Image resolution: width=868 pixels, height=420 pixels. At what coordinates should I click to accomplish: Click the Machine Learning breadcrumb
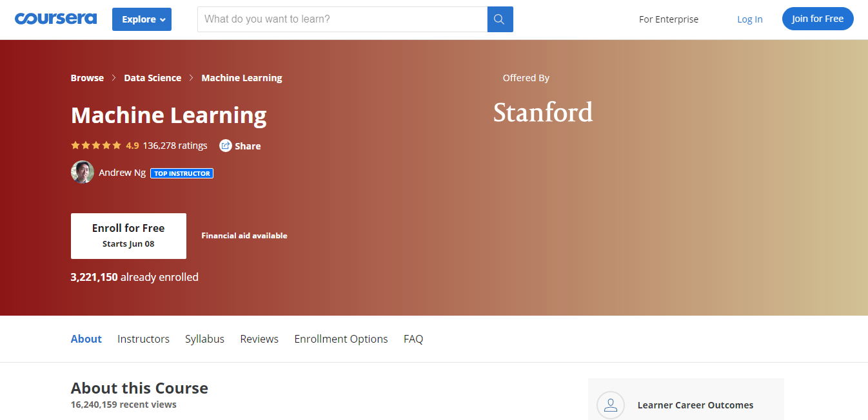242,77
